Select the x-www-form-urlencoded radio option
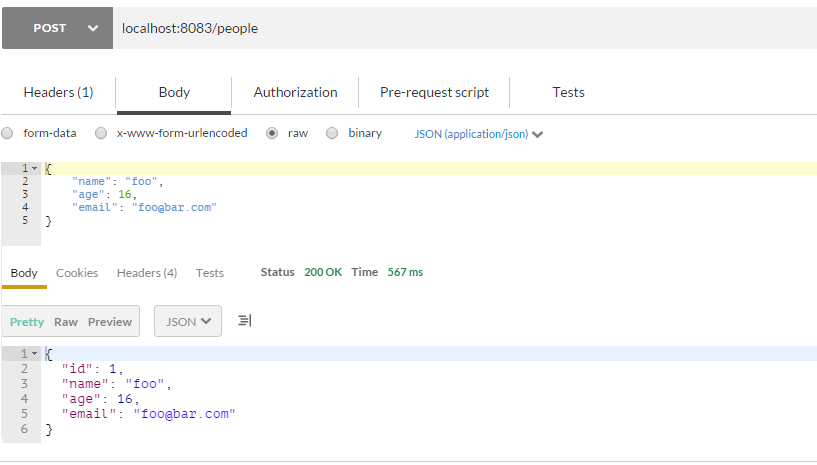The width and height of the screenshot is (817, 465). tap(100, 133)
